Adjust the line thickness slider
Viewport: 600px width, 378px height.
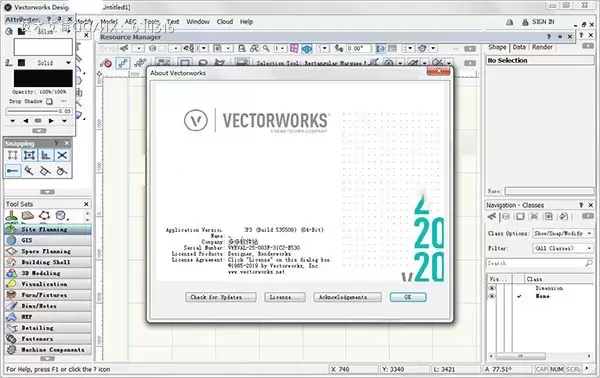[x=32, y=111]
